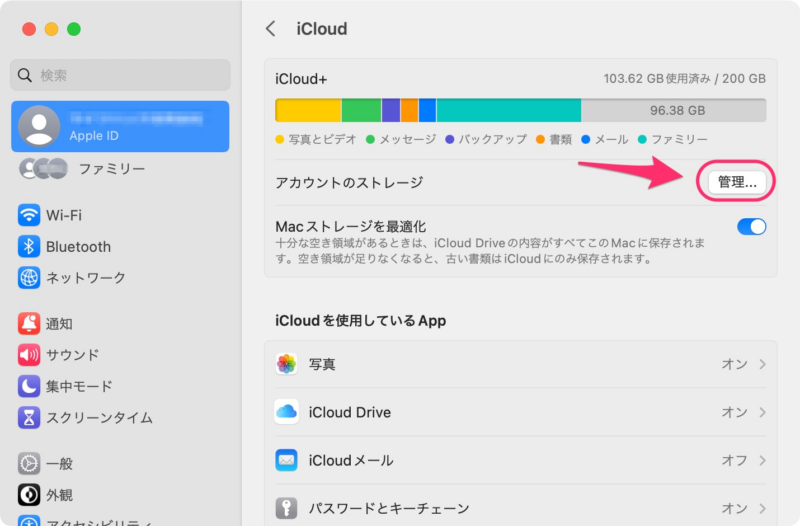The width and height of the screenshot is (800, 526).
Task: Expand the 写真 row chevron
Action: point(762,364)
